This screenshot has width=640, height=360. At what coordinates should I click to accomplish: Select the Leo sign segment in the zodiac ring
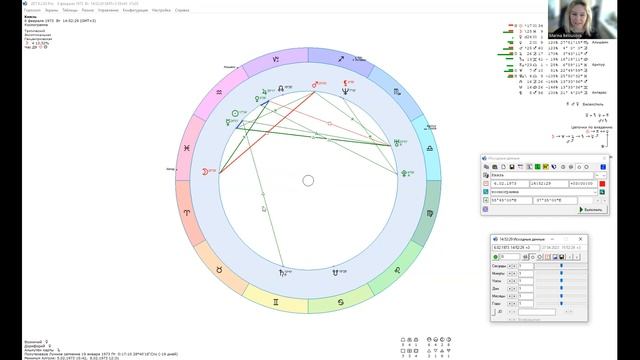(397, 270)
